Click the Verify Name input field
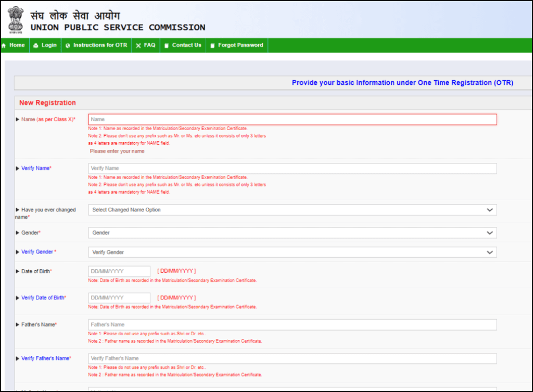The image size is (533, 392). point(291,168)
